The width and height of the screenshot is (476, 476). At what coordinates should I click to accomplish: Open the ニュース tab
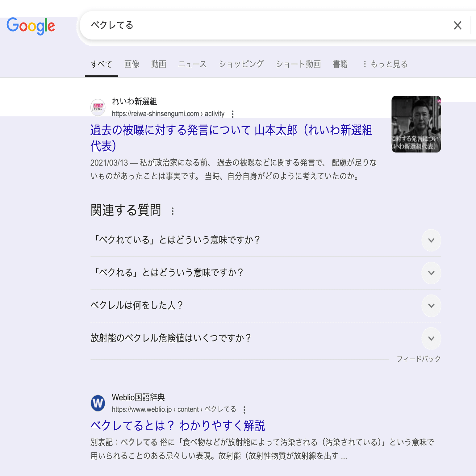click(x=192, y=64)
